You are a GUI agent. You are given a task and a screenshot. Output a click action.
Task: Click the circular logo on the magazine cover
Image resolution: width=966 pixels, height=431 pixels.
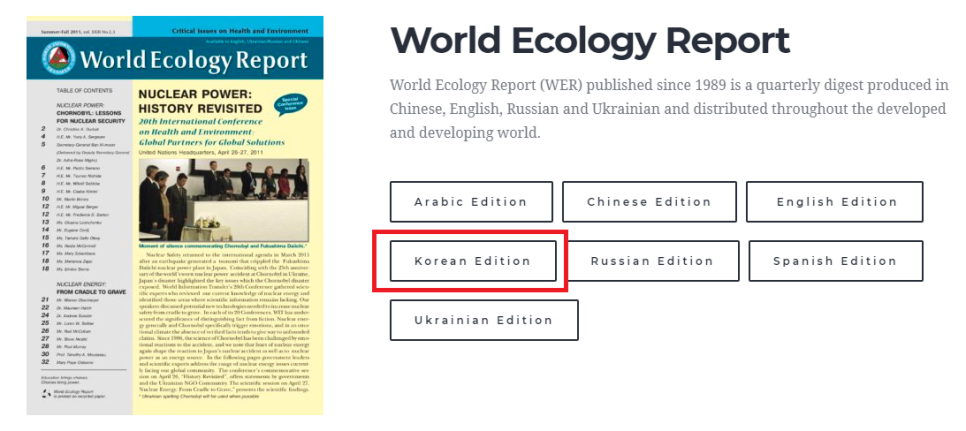pos(59,60)
